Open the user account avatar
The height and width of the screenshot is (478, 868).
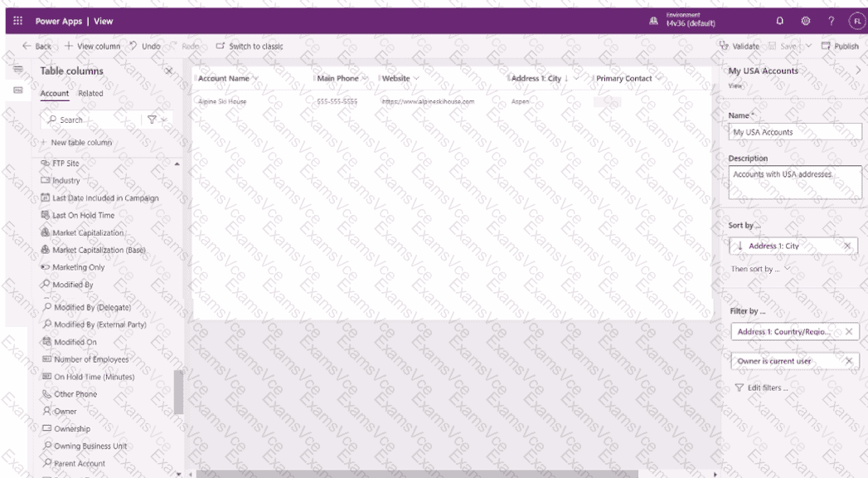[856, 21]
